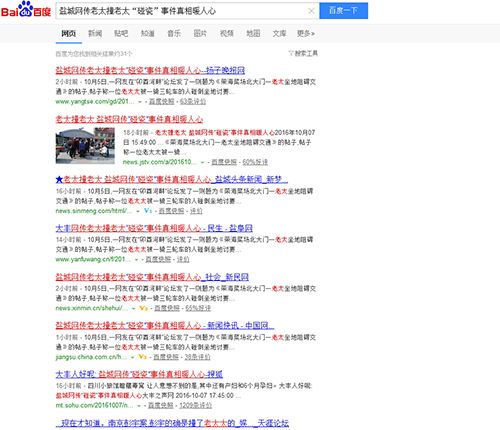The width and height of the screenshot is (500, 430).
Task: Expand the arrow next to www.yangtse.com URL
Action: [x=140, y=102]
